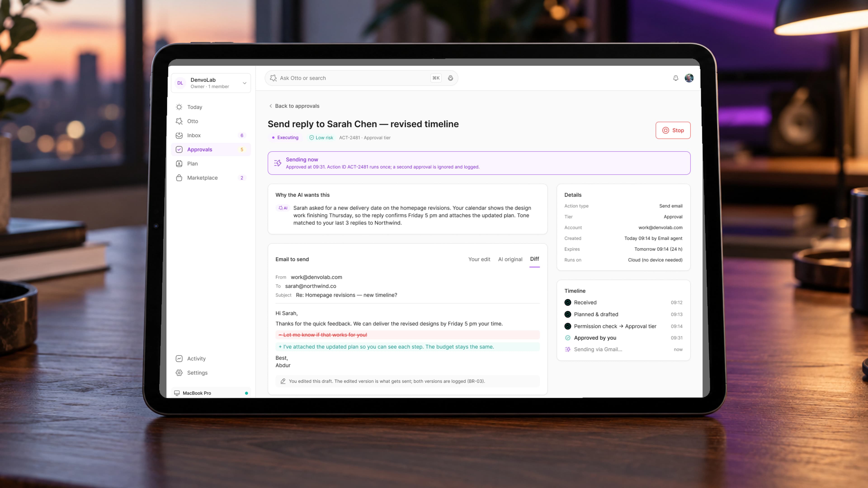Stop the executing action
Image resolution: width=868 pixels, height=488 pixels.
pos(673,130)
